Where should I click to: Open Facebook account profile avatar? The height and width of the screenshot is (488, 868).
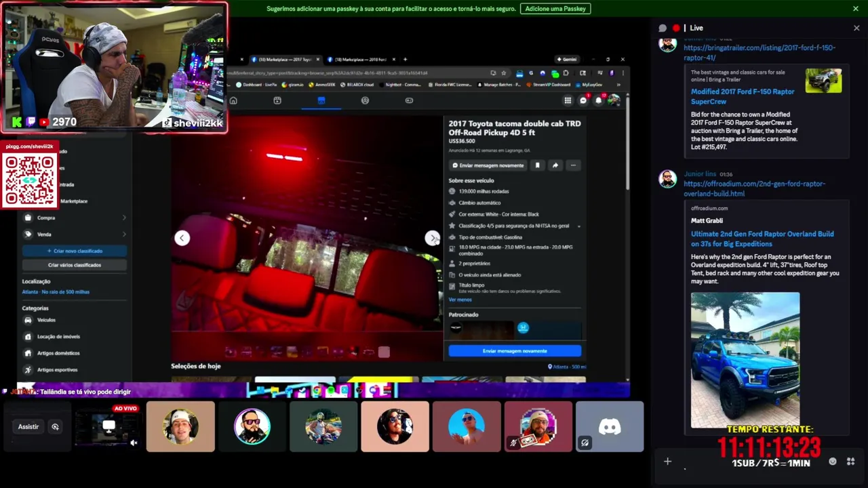point(614,100)
